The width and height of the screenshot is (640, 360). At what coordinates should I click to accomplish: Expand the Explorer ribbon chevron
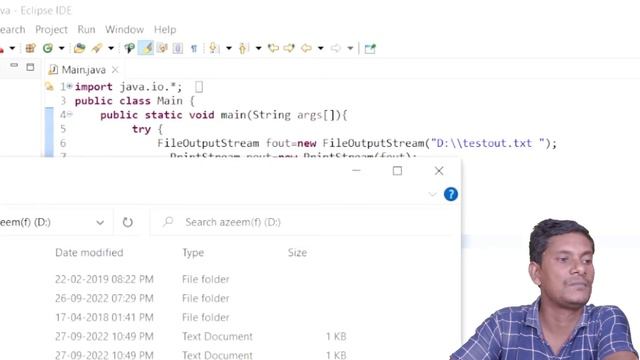point(432,194)
